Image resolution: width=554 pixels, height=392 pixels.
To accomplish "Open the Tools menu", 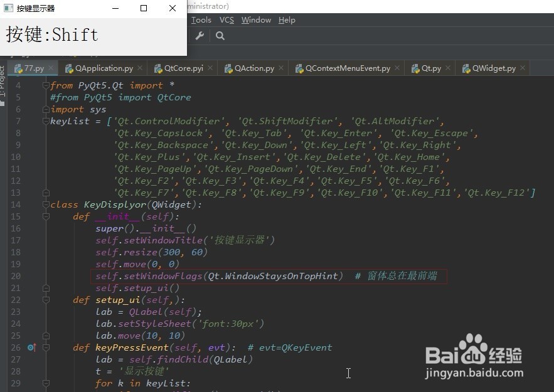I will pyautogui.click(x=201, y=20).
